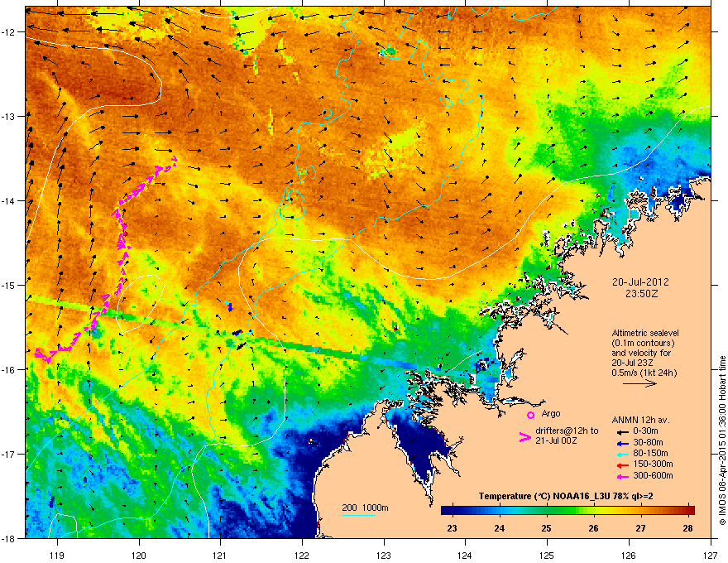Screen dimensions: 728x563
Task: Click the '80-150m' depth label
Action: [x=650, y=454]
